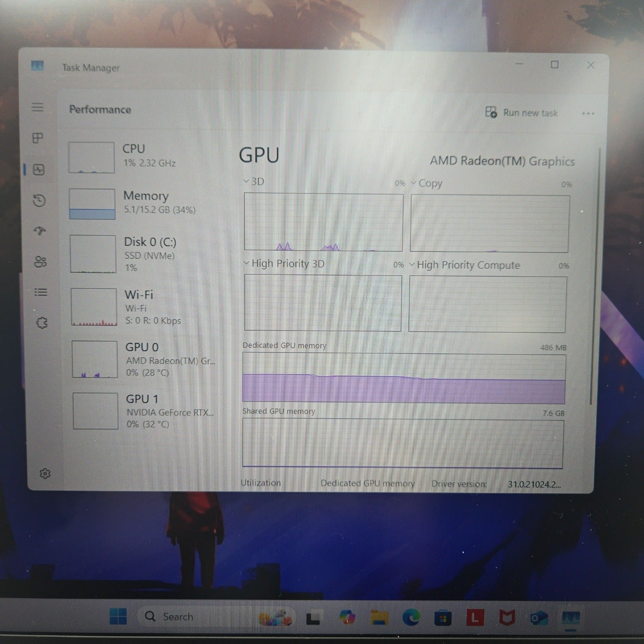Open the Windows Start menu
644x644 pixels.
[118, 617]
